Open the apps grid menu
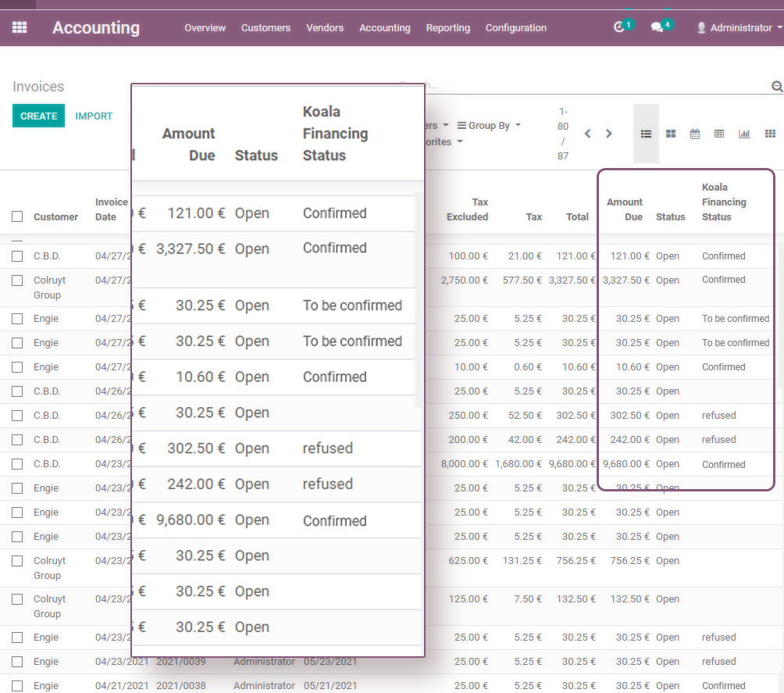This screenshot has width=784, height=693. tap(20, 27)
